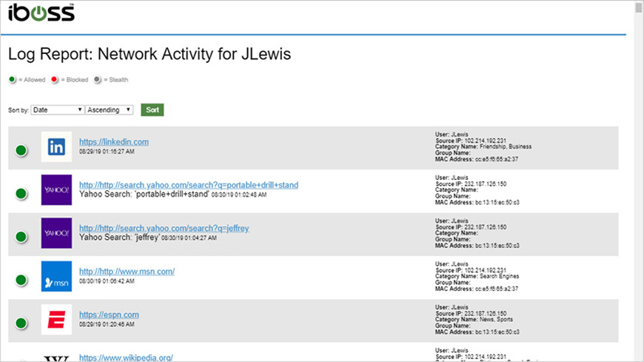Open the Date sort-by dropdown
The width and height of the screenshot is (644, 362).
[x=58, y=110]
